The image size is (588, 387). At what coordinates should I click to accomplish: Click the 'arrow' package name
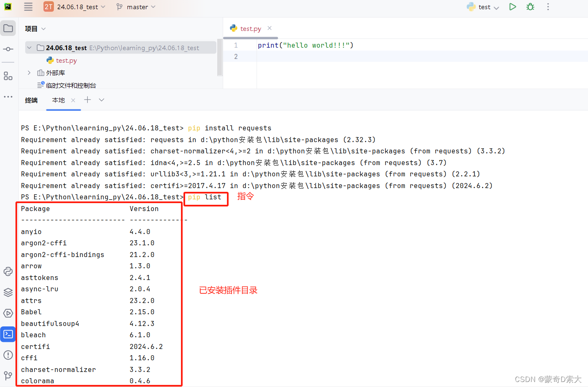tap(31, 266)
